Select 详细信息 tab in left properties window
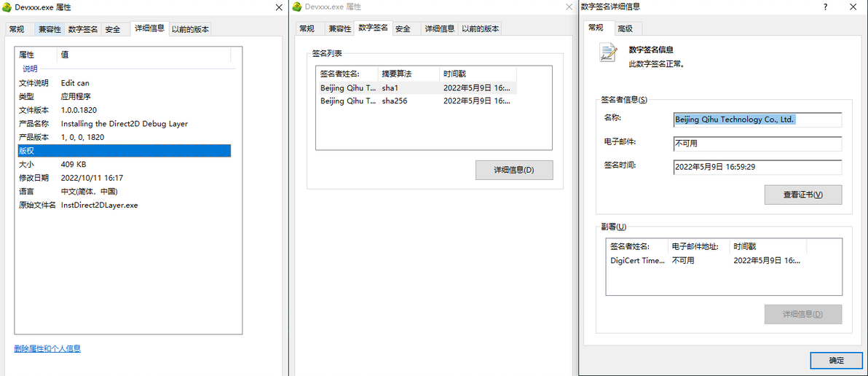The width and height of the screenshot is (868, 376). click(x=149, y=29)
